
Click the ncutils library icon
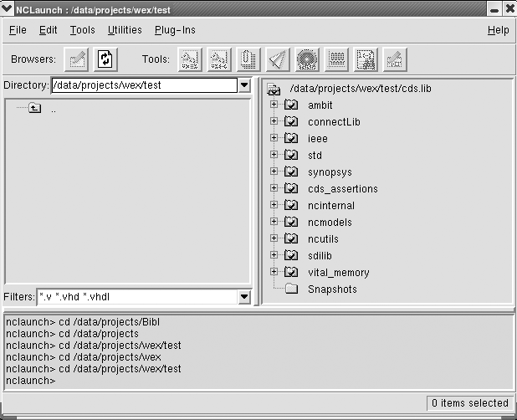pos(291,238)
